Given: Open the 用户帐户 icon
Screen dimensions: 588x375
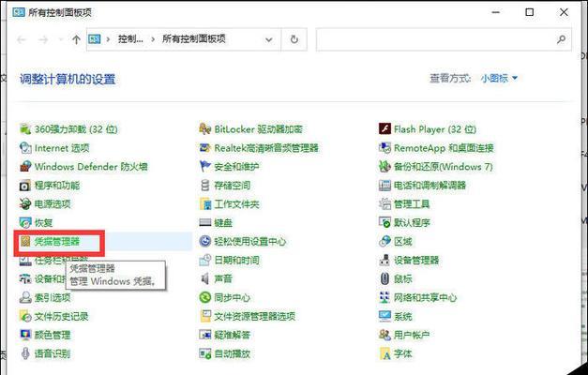Looking at the screenshot, I should click(x=384, y=335).
